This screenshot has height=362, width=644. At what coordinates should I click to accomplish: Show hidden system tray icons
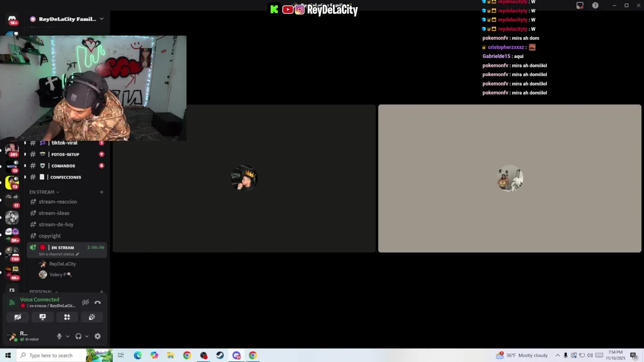[557, 355]
